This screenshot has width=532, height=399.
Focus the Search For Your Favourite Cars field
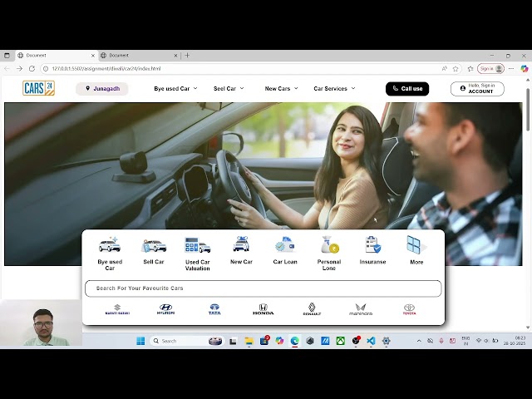tap(264, 288)
